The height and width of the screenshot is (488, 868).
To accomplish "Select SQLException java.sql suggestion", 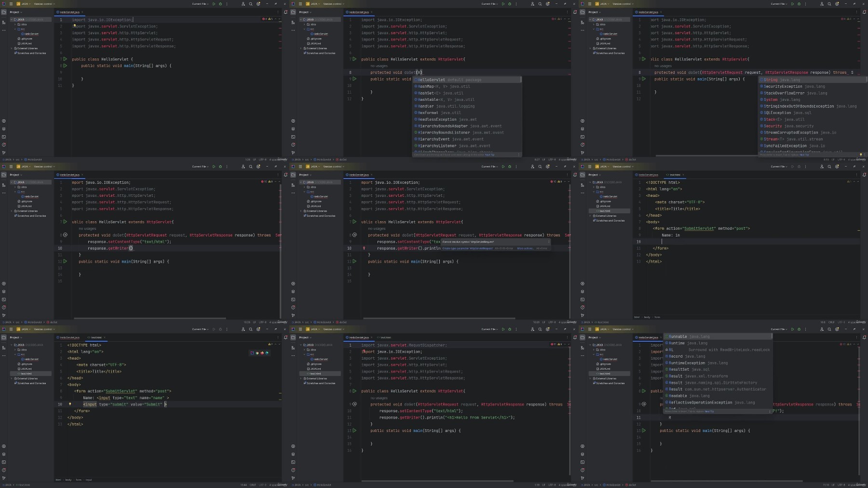I will [813, 112].
